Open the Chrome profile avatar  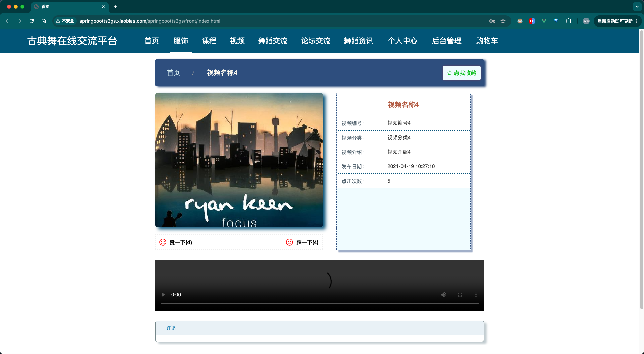pyautogui.click(x=586, y=21)
